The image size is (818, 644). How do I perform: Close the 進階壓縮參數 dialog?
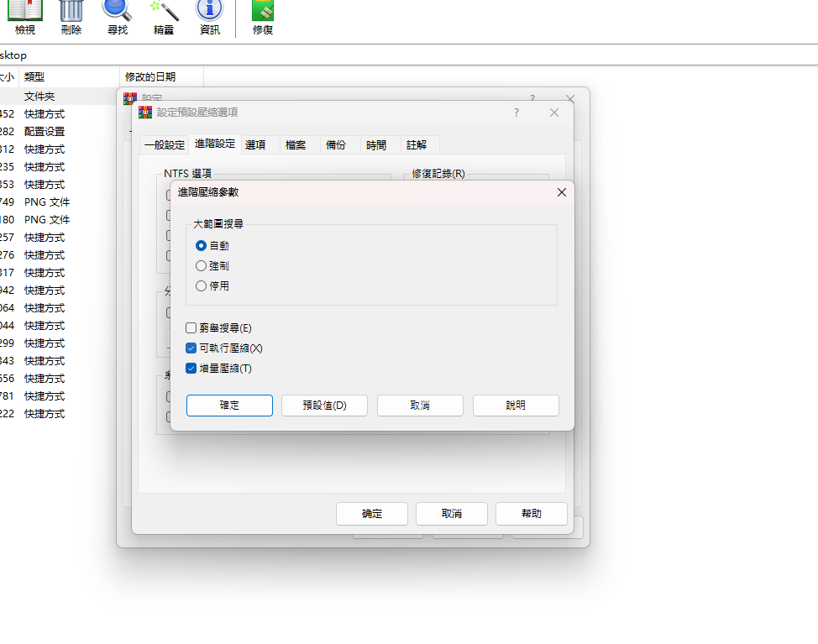[561, 192]
